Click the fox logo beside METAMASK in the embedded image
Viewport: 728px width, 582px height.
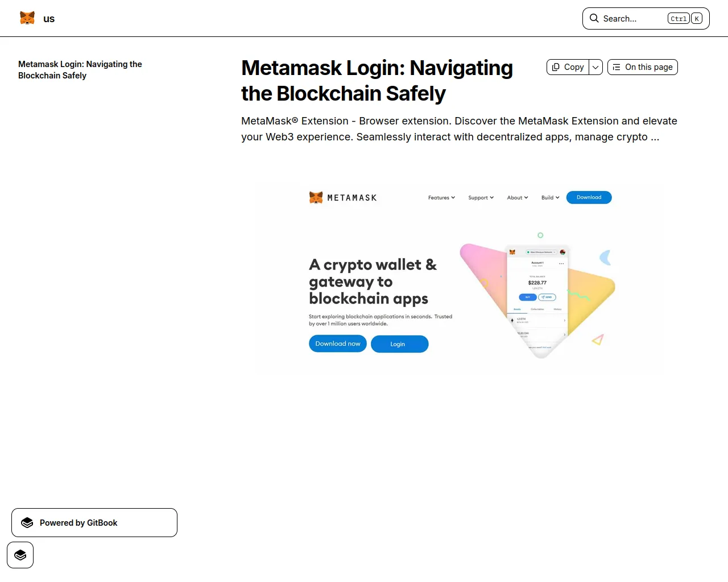316,197
